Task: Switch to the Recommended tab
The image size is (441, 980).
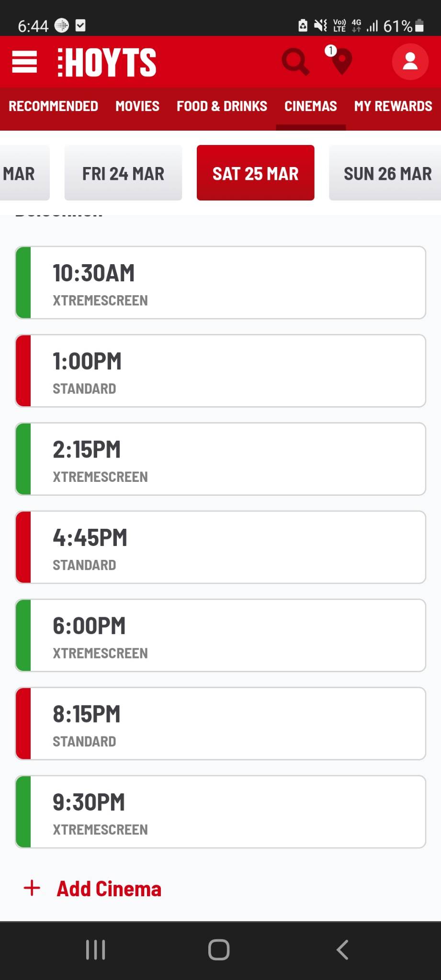Action: 53,106
